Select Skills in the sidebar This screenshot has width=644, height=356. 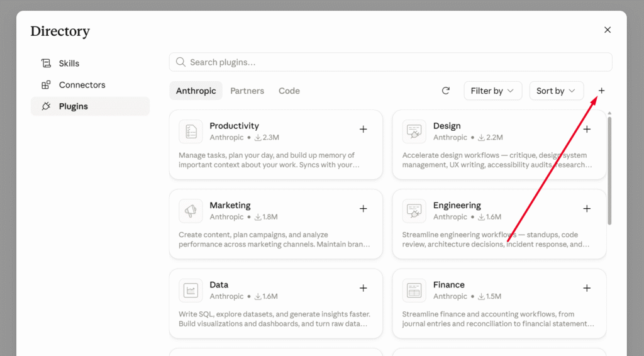91,64
